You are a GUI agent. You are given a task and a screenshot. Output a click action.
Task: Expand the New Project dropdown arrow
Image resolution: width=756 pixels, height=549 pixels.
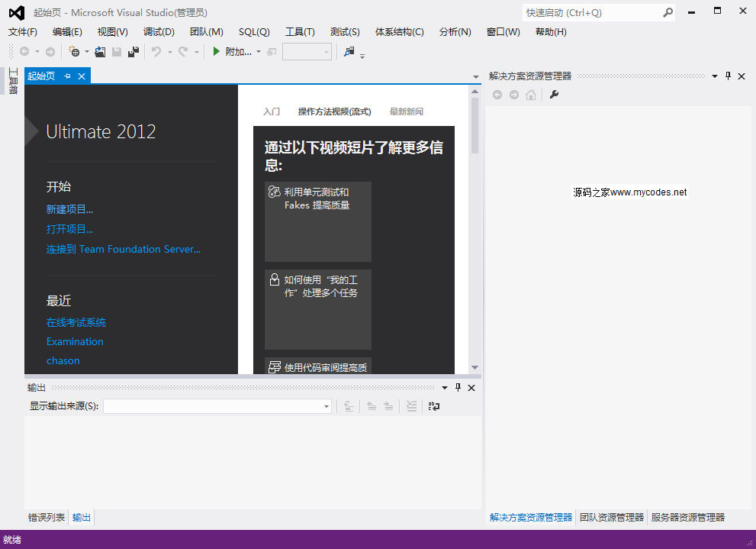(x=86, y=52)
